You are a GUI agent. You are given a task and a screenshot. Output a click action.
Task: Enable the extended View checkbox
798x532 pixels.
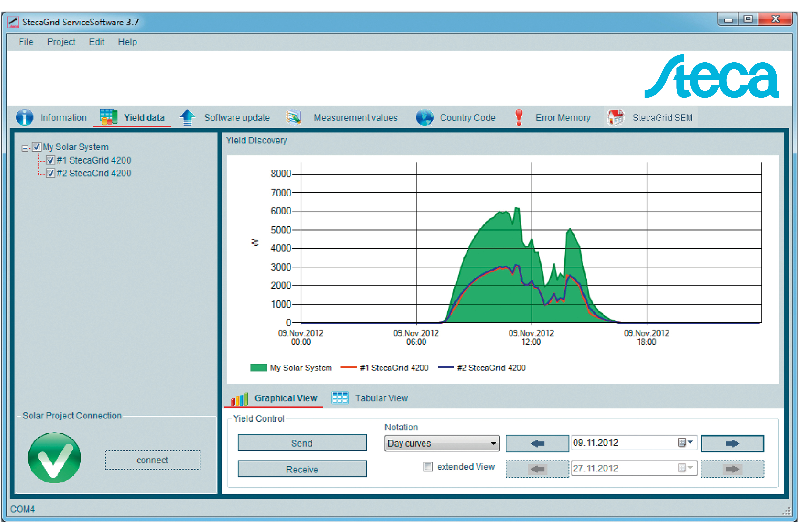point(428,467)
